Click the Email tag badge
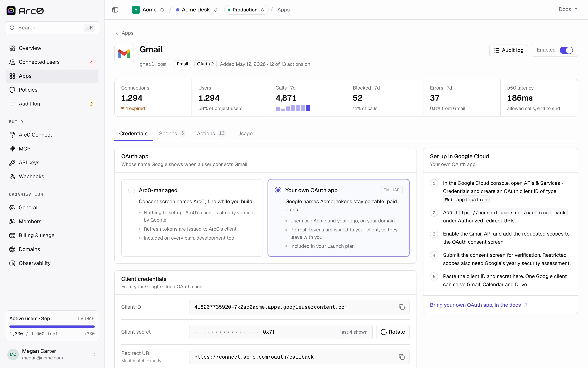The image size is (588, 368). [x=183, y=64]
